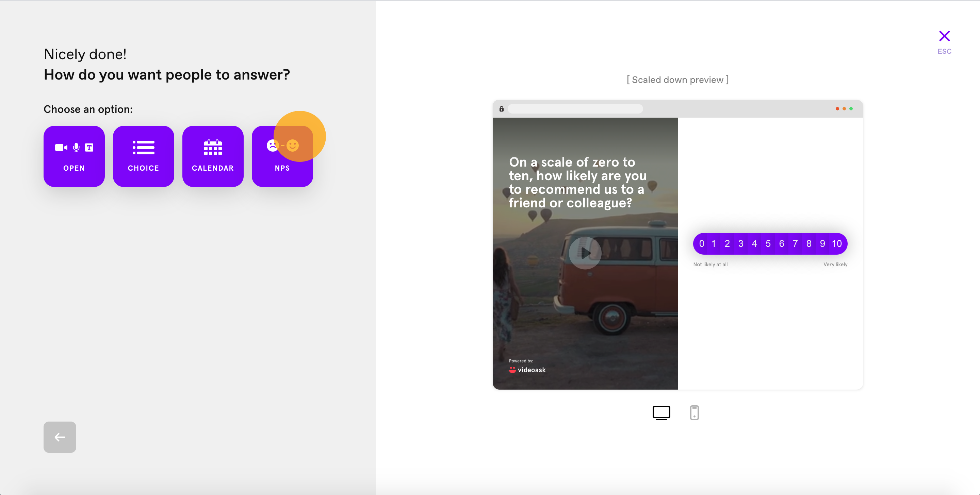Click the preview browser address bar

pos(575,109)
